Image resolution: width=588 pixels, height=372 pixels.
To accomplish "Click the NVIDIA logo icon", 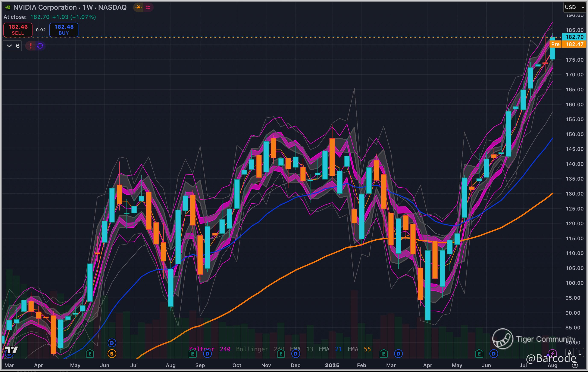I will tap(8, 7).
